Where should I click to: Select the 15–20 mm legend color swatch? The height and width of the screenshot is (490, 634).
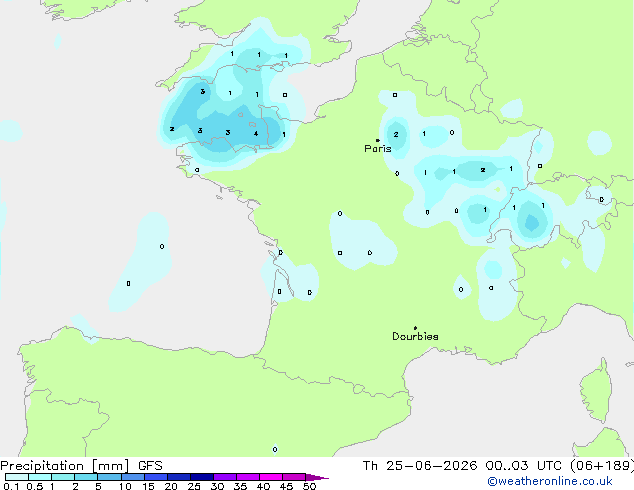155,477
